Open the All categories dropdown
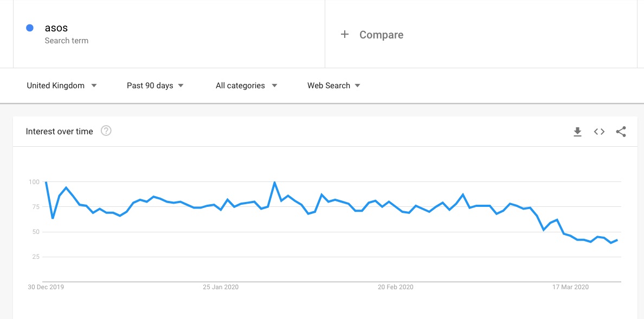644x319 pixels. pos(246,86)
